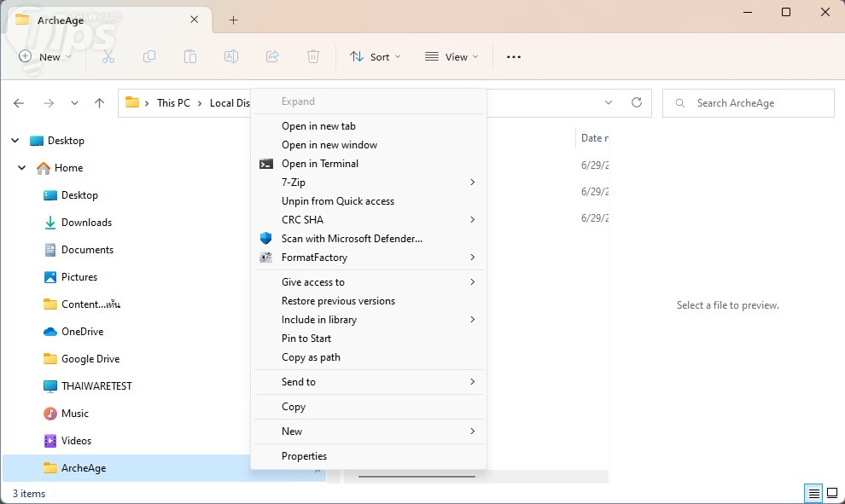Select Open in Terminal from context menu

(x=320, y=164)
